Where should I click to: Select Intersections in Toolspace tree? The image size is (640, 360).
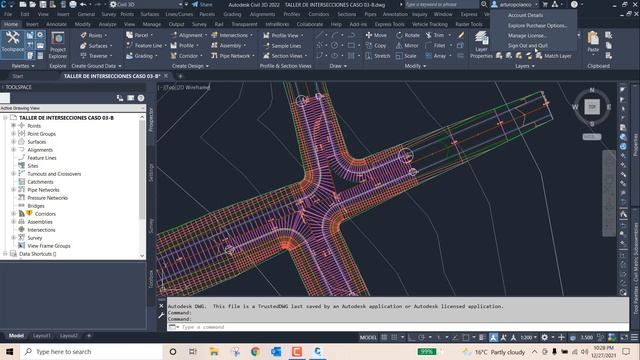click(41, 230)
